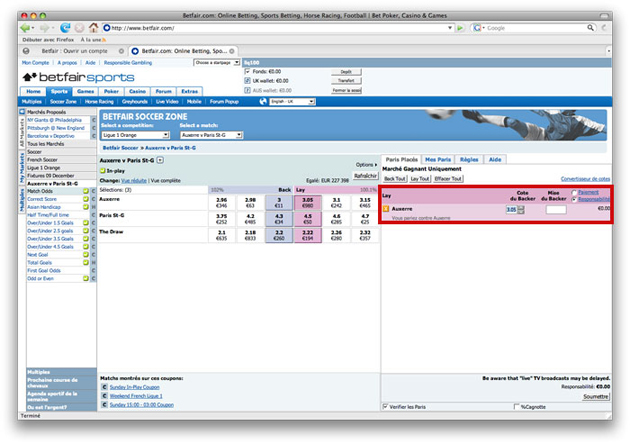Click the browser Forward arrow

tap(44, 28)
